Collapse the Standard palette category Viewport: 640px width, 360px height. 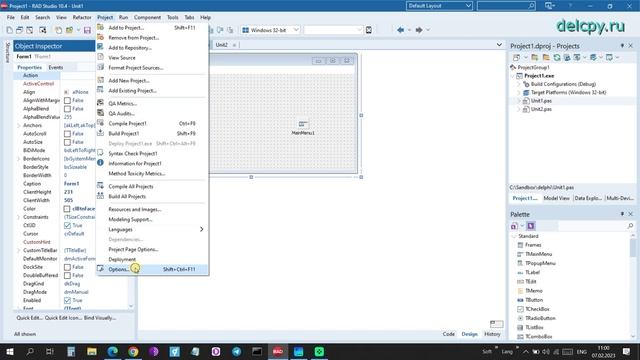click(x=513, y=236)
